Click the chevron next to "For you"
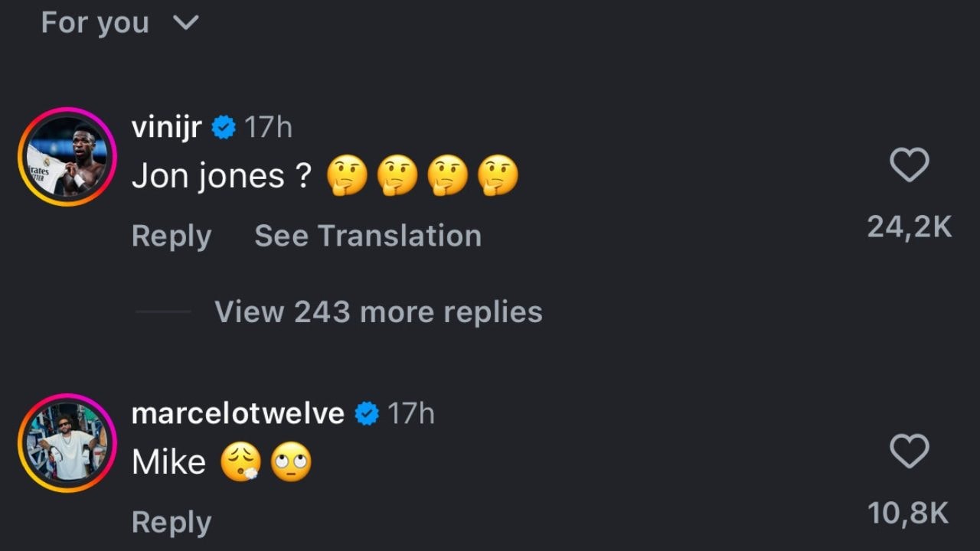Viewport: 980px width, 551px height. click(186, 23)
